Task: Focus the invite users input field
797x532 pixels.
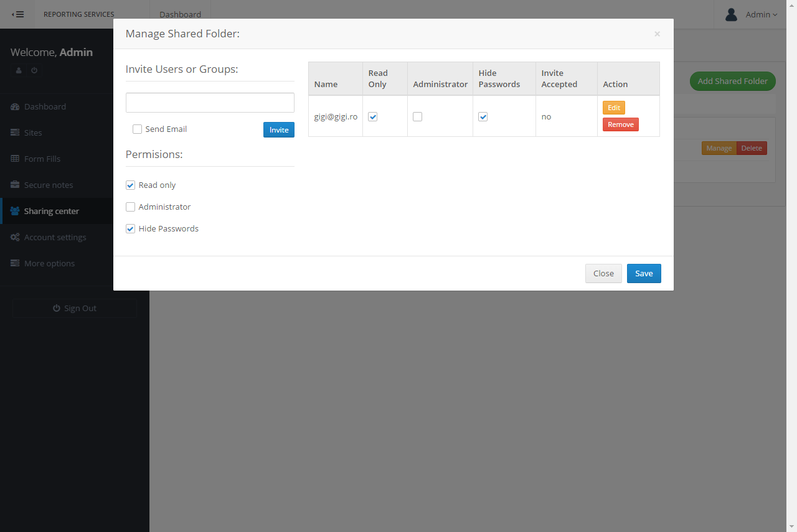Action: coord(210,103)
